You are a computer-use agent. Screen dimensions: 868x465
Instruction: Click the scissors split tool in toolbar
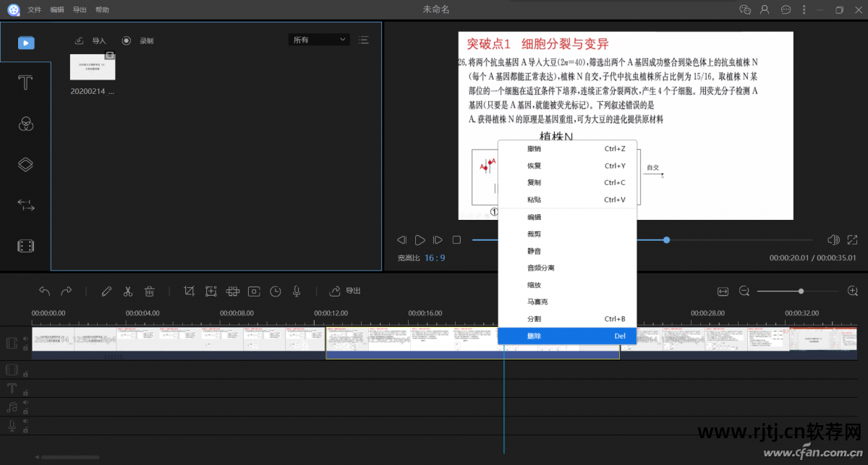tap(128, 291)
